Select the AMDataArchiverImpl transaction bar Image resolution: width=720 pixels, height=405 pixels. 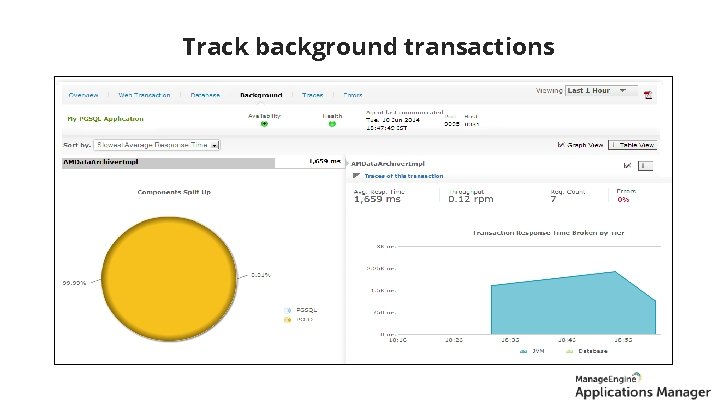[203, 163]
